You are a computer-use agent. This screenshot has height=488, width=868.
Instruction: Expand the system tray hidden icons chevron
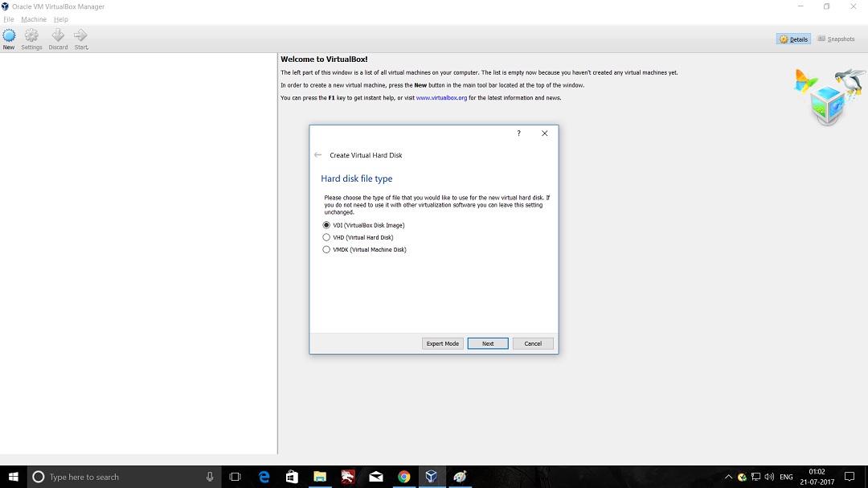click(728, 477)
